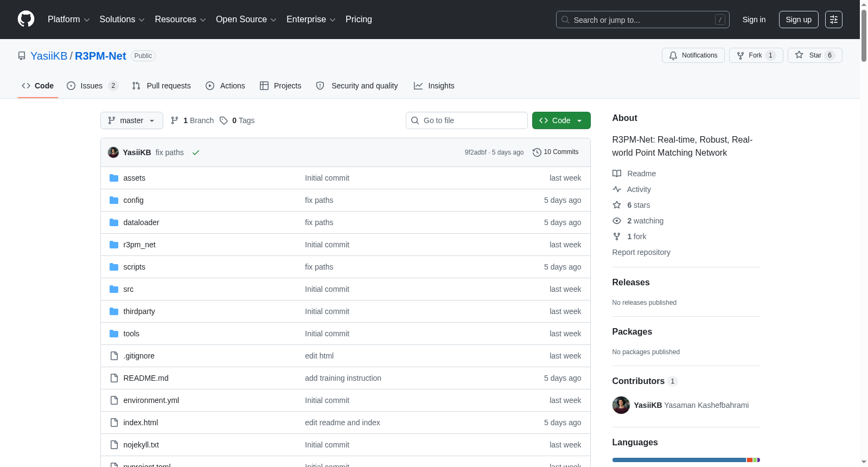Open the .gitignore file
Image resolution: width=868 pixels, height=467 pixels.
point(139,356)
